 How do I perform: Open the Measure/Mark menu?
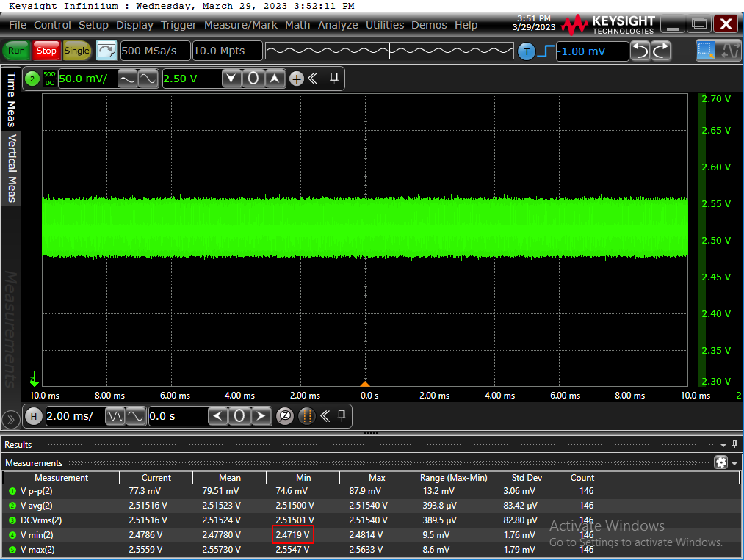(x=241, y=25)
